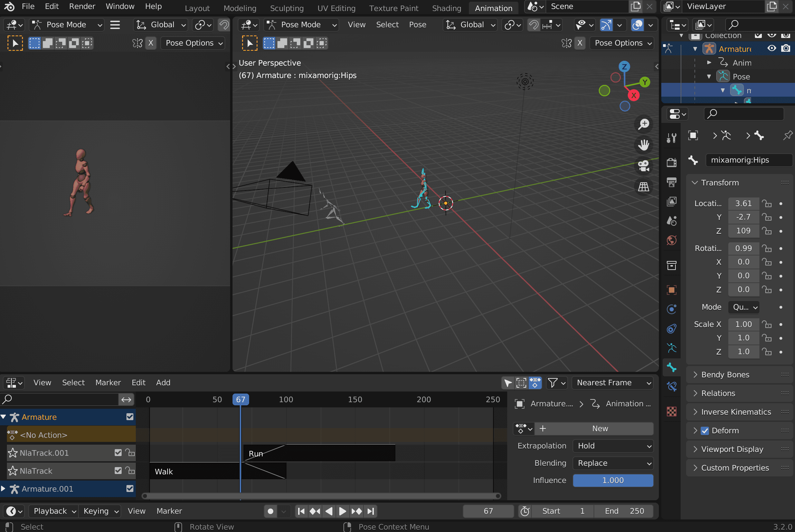The width and height of the screenshot is (795, 532).
Task: Open Render properties tab icon
Action: (671, 162)
